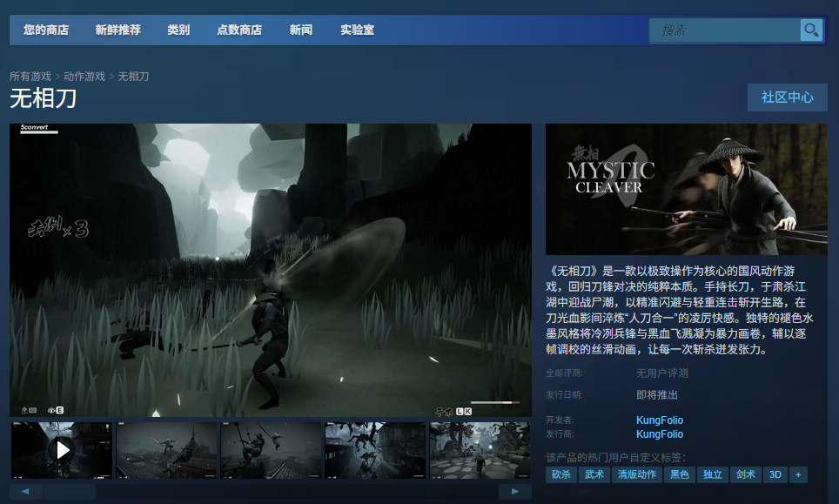Go to 点数商店 points shop

(239, 30)
